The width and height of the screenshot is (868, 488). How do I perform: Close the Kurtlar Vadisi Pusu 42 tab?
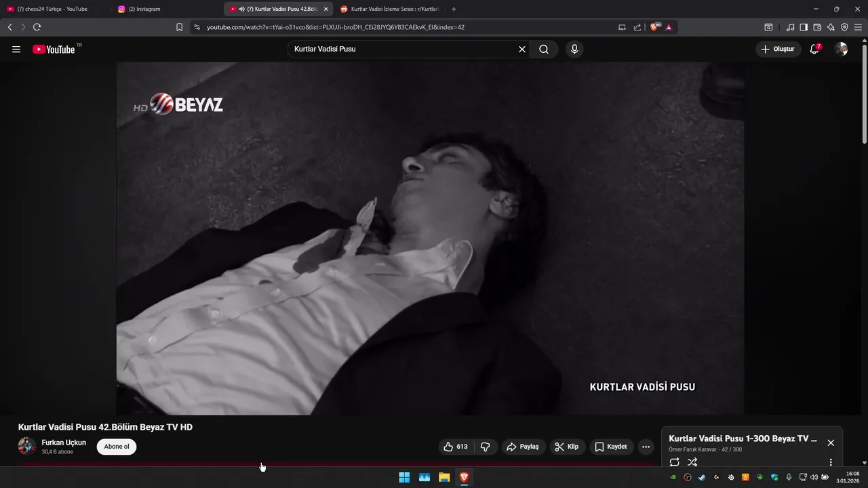click(325, 9)
